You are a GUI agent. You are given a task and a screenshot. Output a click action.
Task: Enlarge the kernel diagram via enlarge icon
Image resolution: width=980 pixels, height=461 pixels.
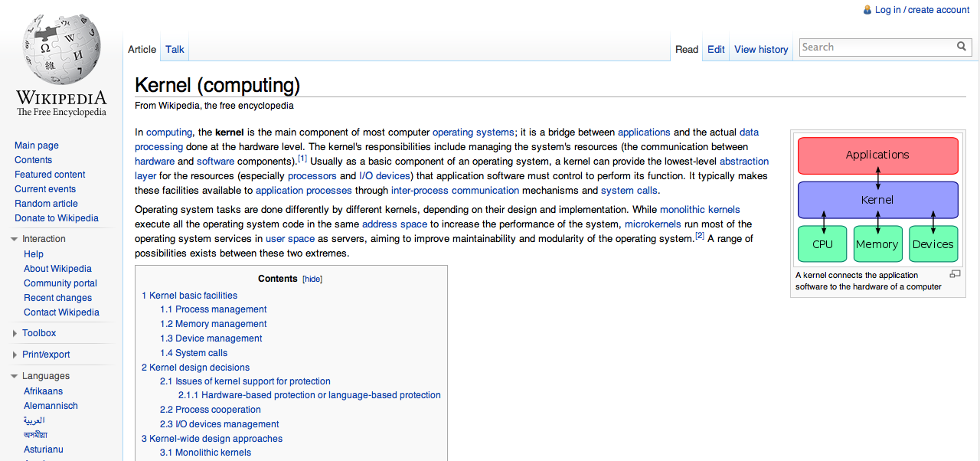pos(955,274)
